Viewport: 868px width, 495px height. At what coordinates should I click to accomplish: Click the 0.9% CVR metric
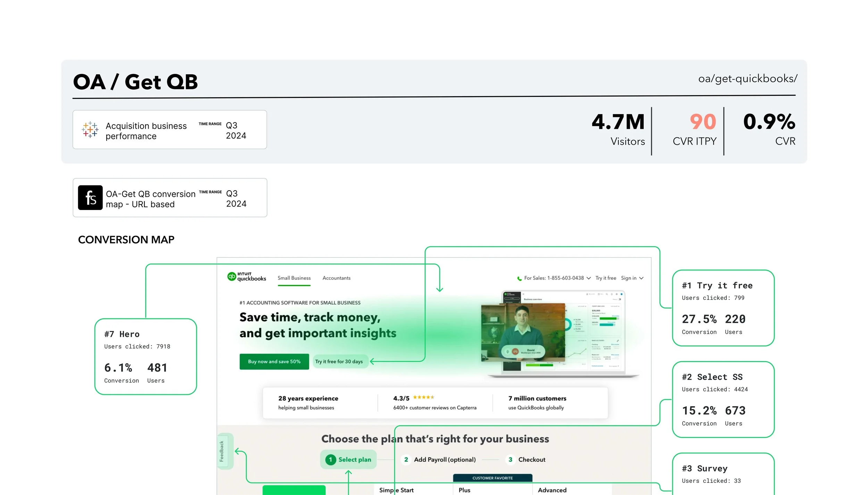click(x=769, y=129)
